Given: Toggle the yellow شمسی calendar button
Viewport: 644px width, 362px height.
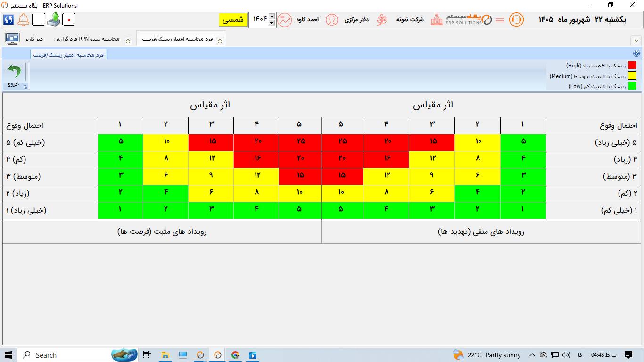Looking at the screenshot, I should (233, 20).
